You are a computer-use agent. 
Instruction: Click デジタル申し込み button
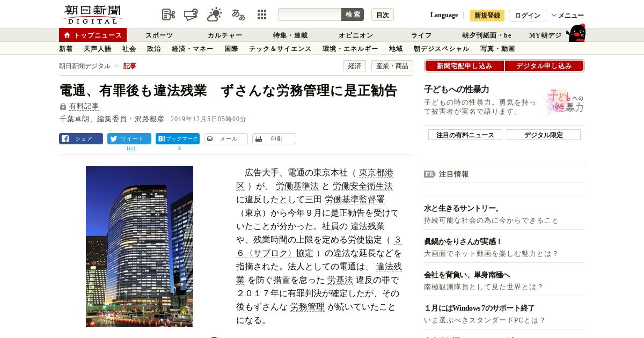(544, 66)
